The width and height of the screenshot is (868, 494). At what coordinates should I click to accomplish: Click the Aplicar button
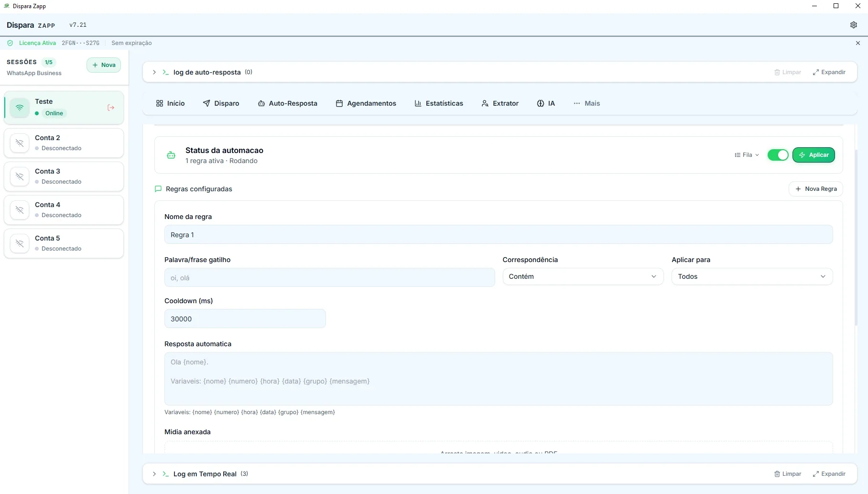[x=814, y=155]
